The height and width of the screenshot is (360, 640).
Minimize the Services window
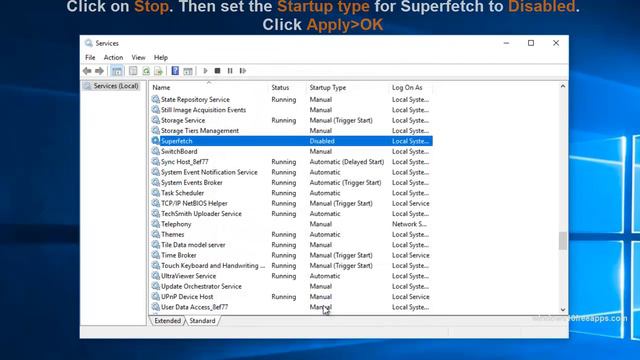point(506,43)
